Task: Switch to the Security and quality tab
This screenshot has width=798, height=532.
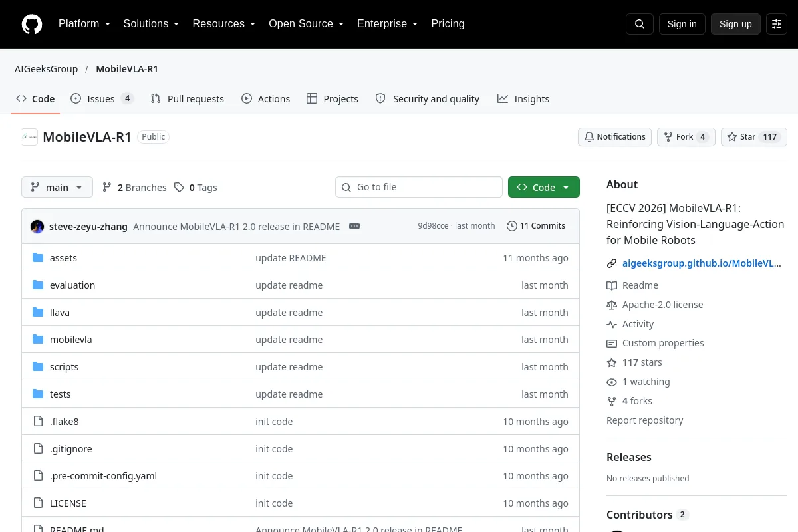Action: (428, 99)
